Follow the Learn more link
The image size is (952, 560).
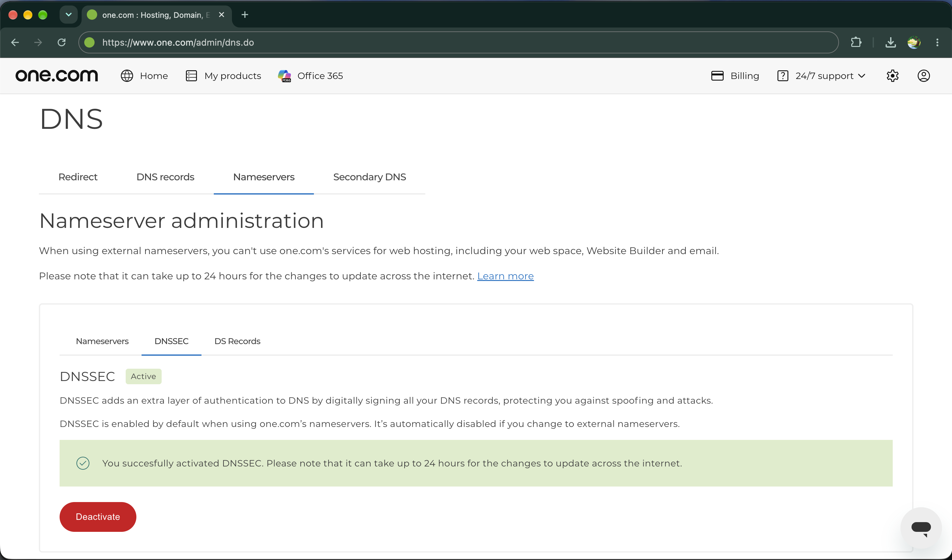click(x=505, y=276)
